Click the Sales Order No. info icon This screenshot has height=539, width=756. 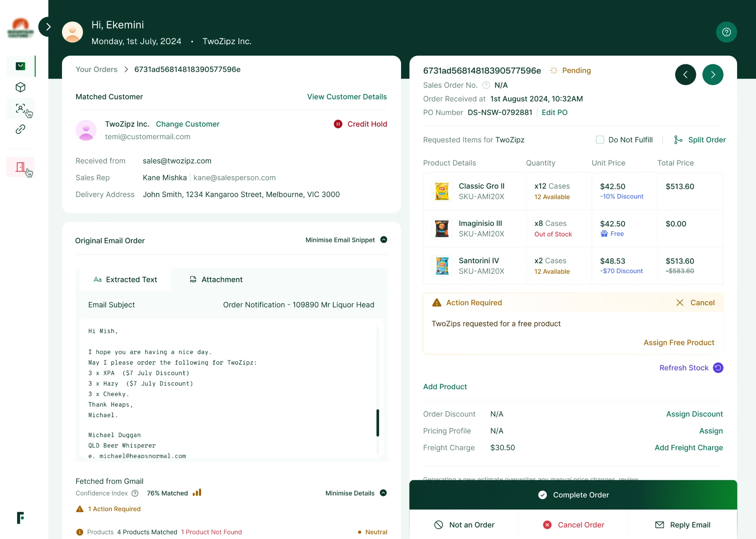pyautogui.click(x=486, y=85)
